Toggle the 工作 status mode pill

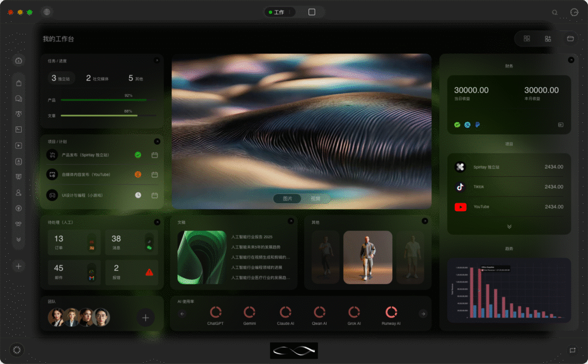point(280,12)
